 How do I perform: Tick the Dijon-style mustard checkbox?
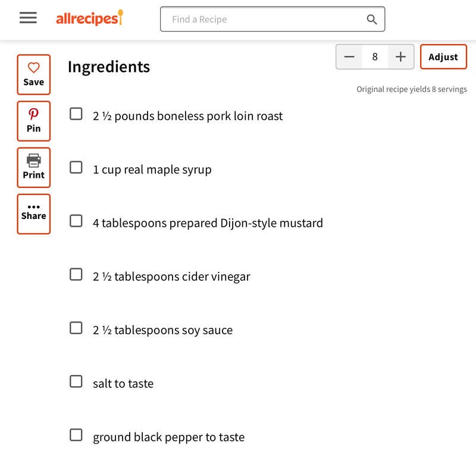point(76,221)
